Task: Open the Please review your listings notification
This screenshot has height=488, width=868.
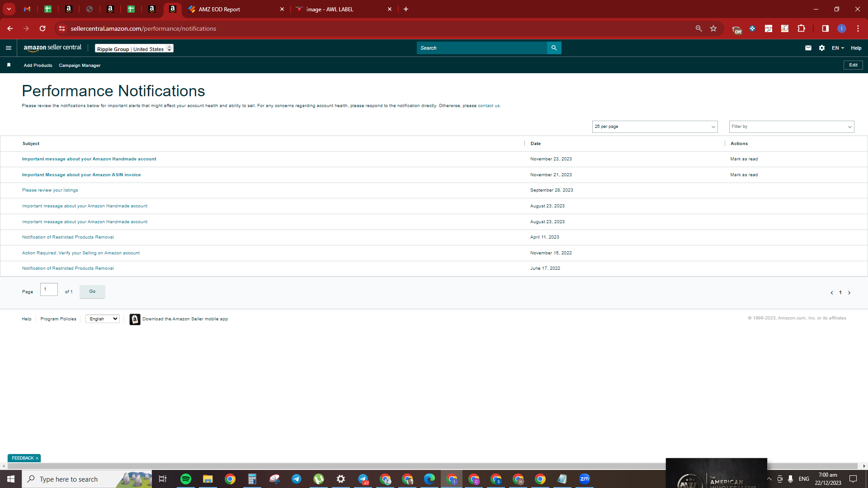Action: pyautogui.click(x=50, y=190)
